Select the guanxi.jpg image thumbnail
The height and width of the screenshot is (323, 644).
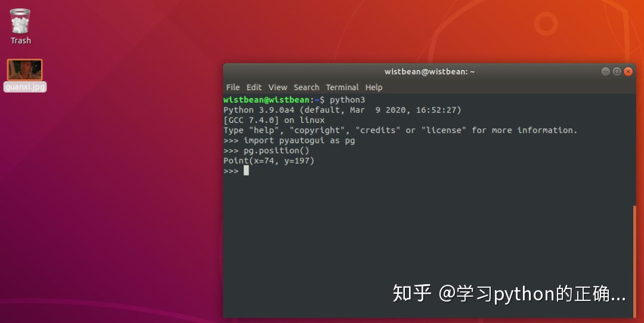24,69
